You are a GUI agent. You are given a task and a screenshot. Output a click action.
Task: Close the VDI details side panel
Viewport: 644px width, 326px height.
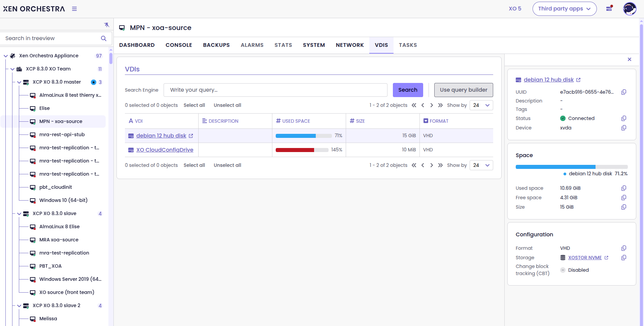pos(629,59)
